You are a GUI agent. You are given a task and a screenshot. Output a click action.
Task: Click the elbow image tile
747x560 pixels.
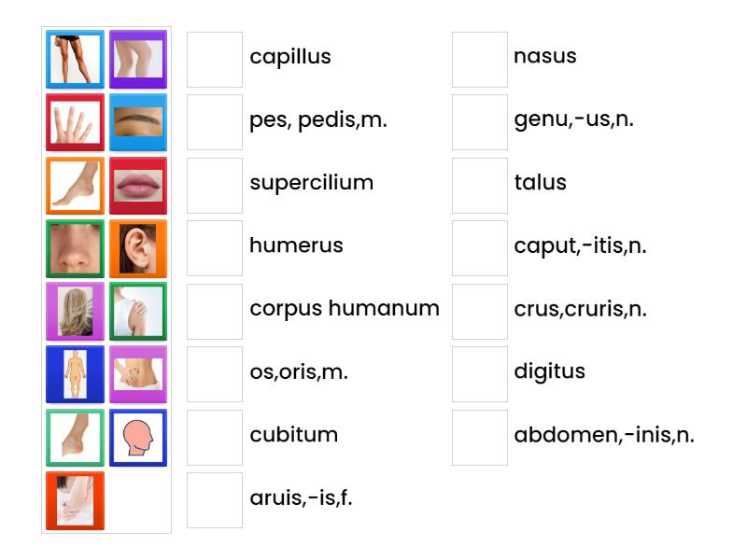pos(75,499)
